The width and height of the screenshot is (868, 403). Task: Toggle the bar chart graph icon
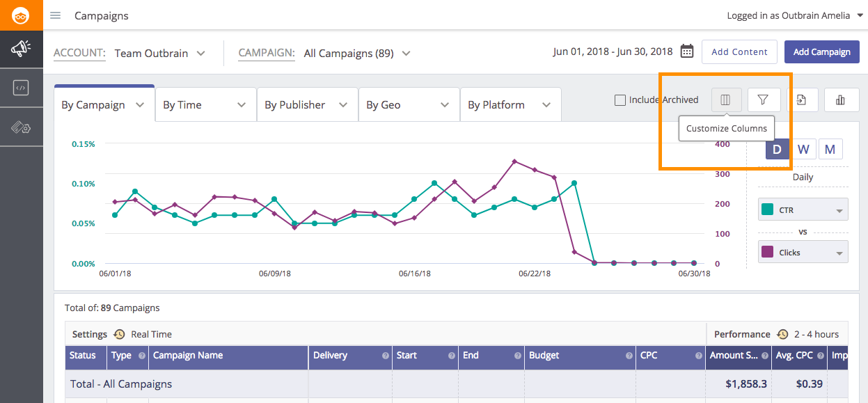point(841,100)
